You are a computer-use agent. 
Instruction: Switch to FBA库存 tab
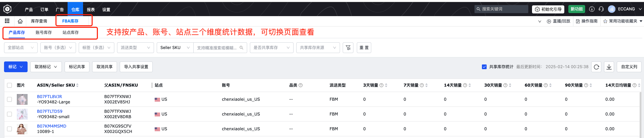point(70,21)
